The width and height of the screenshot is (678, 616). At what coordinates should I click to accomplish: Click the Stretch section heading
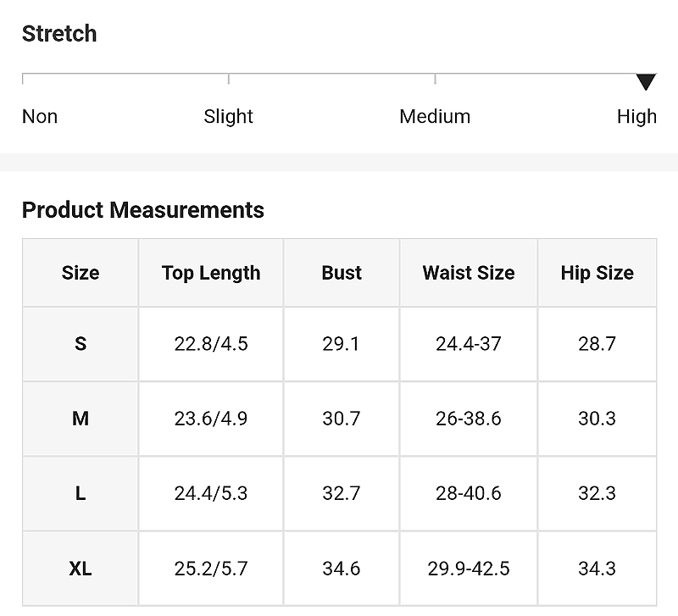coord(59,34)
